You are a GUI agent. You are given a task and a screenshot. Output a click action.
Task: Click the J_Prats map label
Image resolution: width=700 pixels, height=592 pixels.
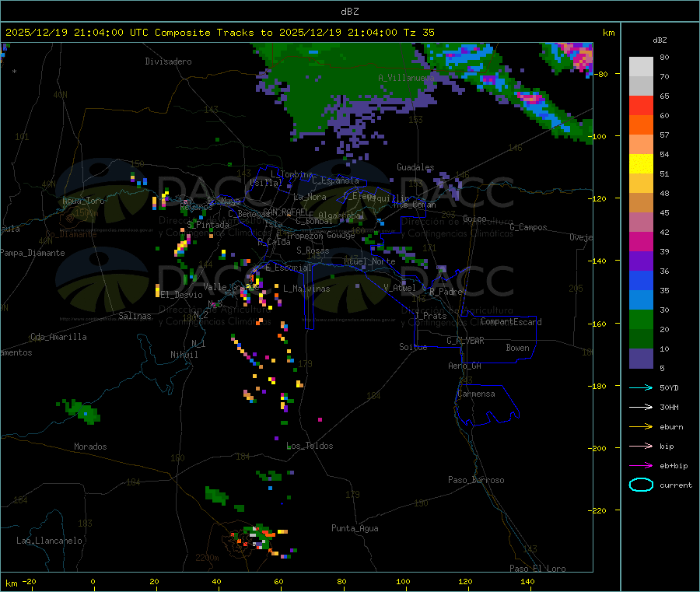[431, 316]
